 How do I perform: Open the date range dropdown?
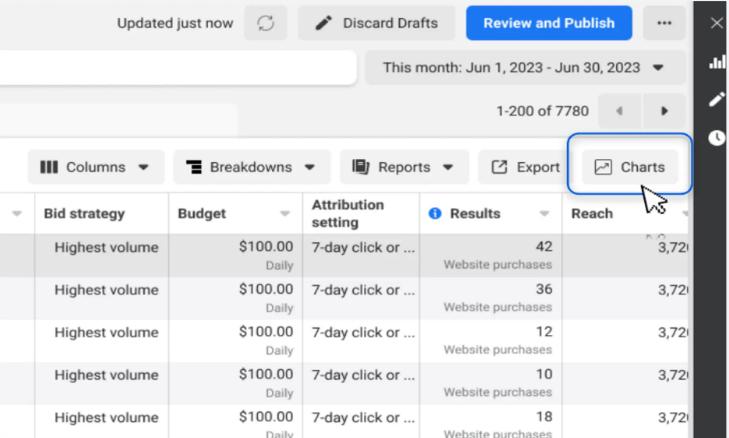(524, 67)
